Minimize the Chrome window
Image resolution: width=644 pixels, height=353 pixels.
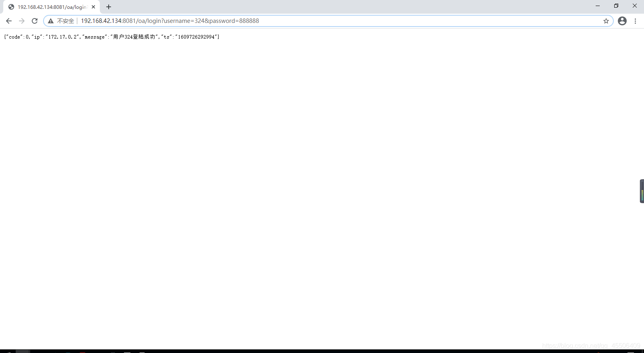pos(598,6)
